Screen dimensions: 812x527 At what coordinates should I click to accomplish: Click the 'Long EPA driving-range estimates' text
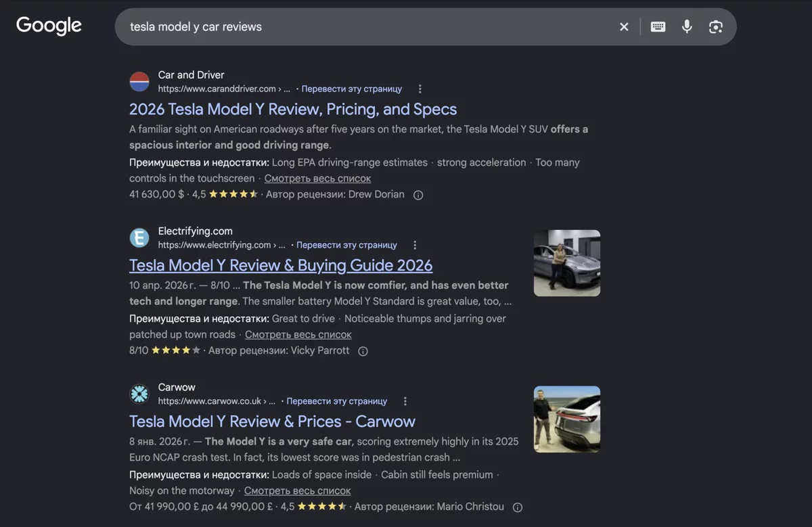coord(350,163)
